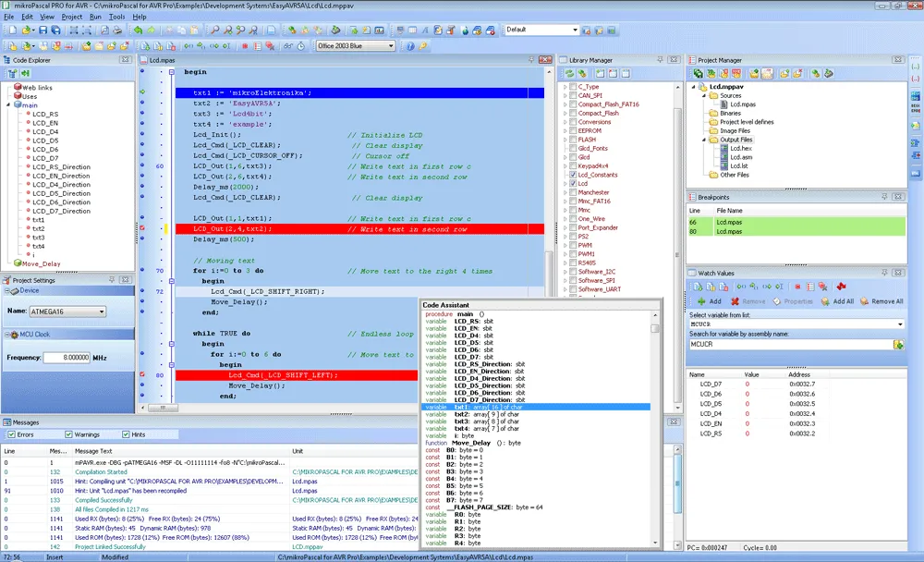
Task: Click the statistics chart icon in top toolbar
Action: [379, 30]
